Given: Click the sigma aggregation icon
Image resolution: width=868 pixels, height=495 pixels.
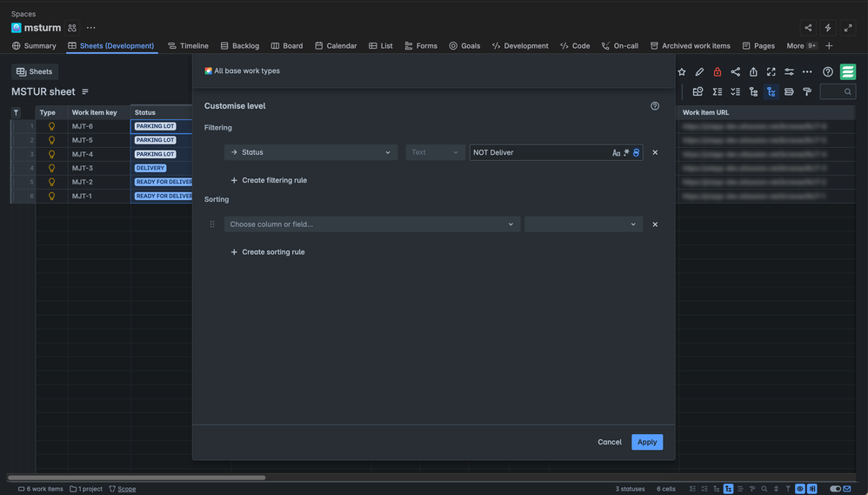Looking at the screenshot, I should click(718, 91).
